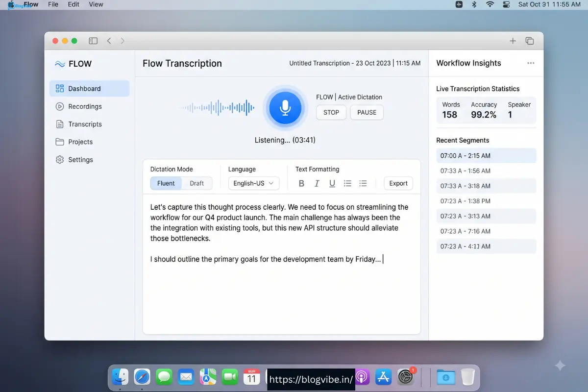Go back with the left chevron

point(109,41)
